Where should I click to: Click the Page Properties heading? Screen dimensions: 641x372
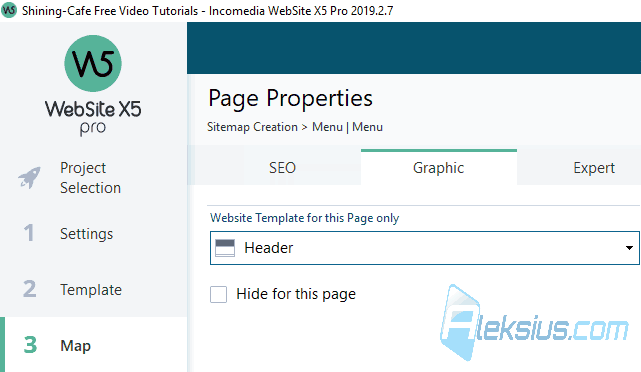(290, 98)
